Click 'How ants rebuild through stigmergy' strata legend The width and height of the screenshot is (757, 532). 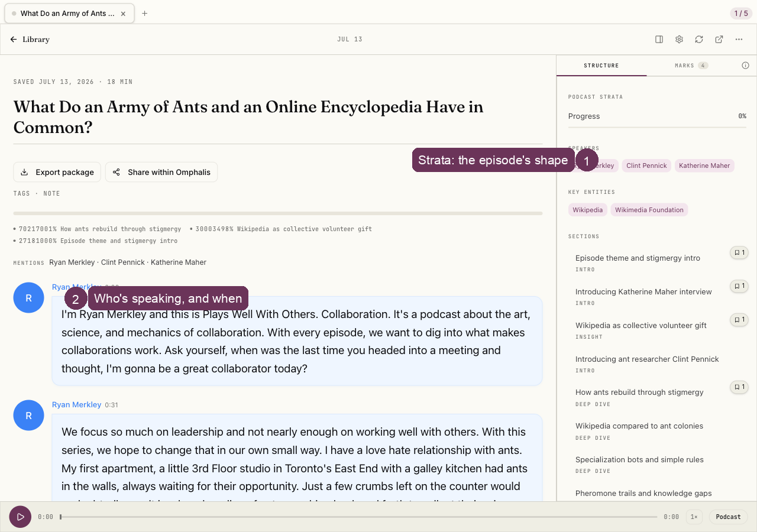point(98,229)
